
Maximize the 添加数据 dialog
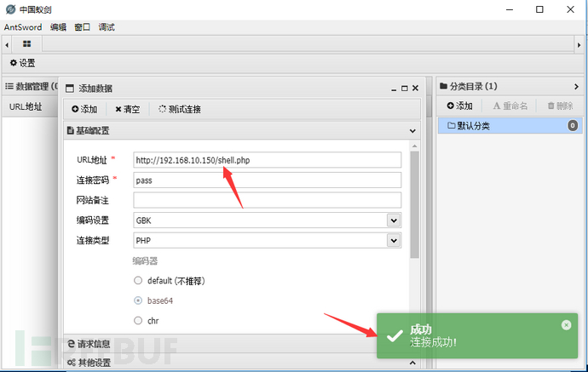(404, 89)
